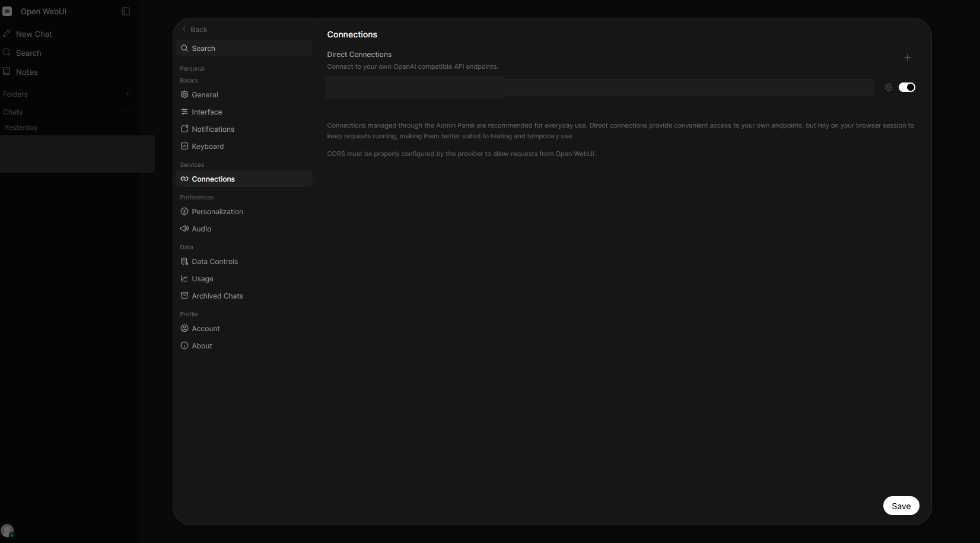Open Notes from the sidebar
Screen dimensions: 980x543
coord(27,72)
